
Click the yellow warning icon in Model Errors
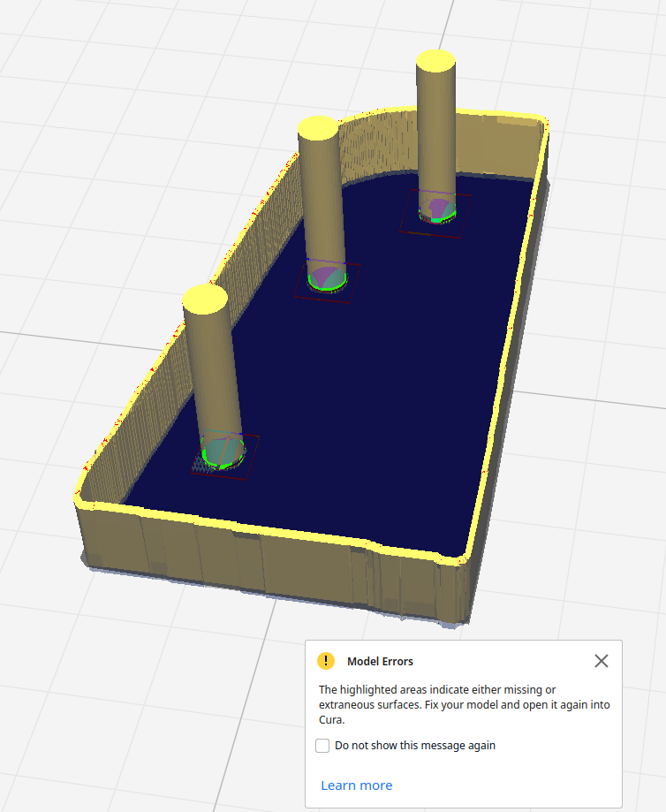pyautogui.click(x=326, y=661)
